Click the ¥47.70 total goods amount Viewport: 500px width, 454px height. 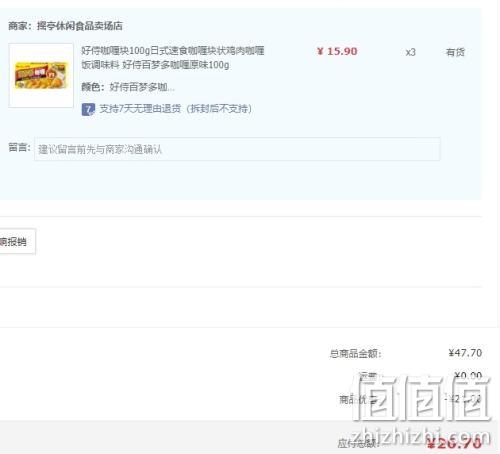(465, 353)
